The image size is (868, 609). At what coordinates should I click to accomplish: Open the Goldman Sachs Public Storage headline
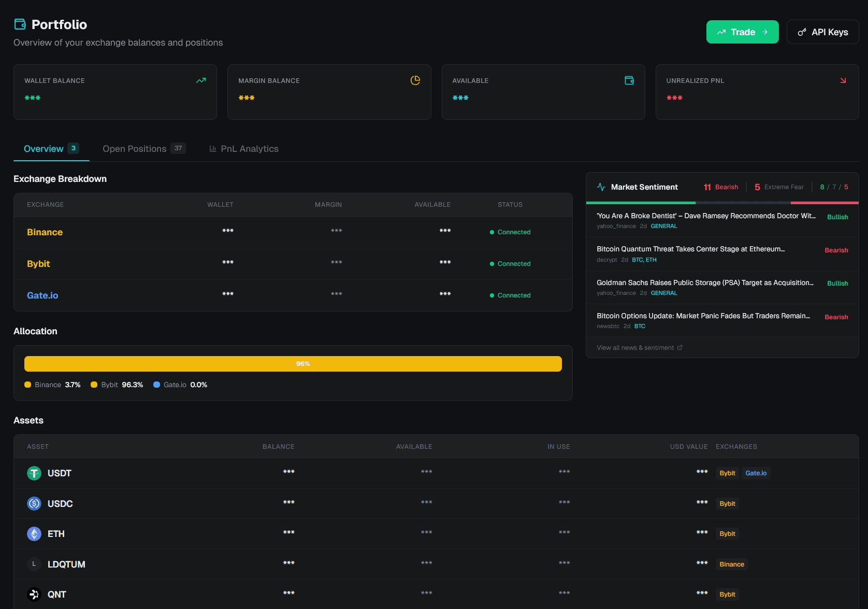(x=705, y=283)
